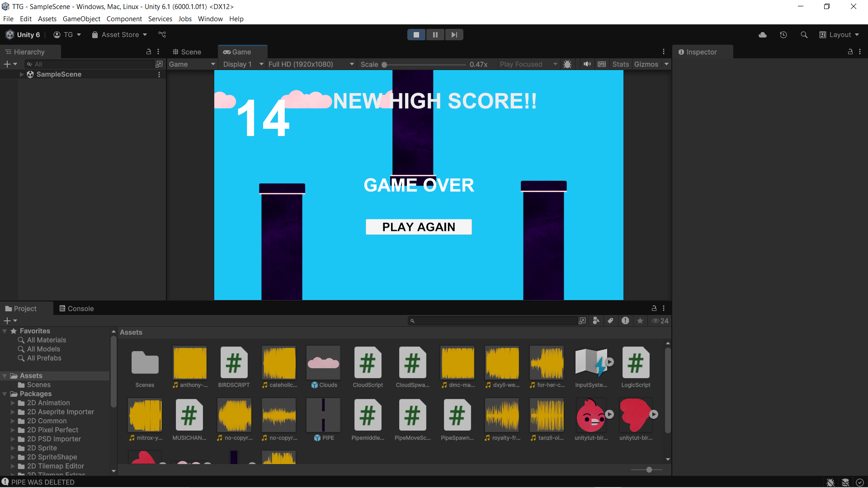The image size is (868, 488).
Task: Stop Play mode in the toolbar
Action: click(x=416, y=34)
